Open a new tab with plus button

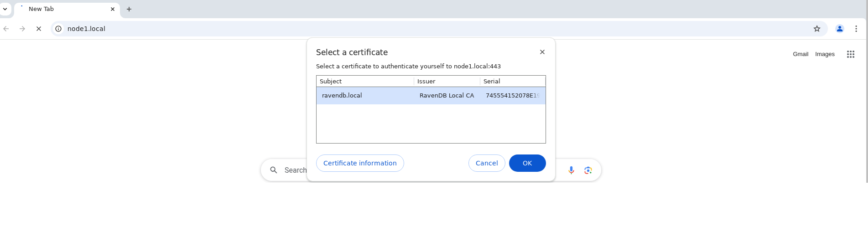click(129, 9)
